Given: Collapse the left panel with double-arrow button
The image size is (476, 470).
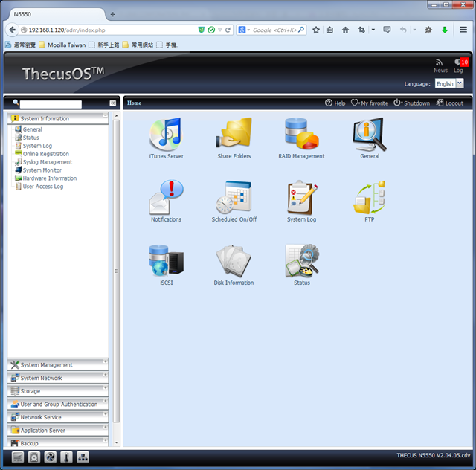Looking at the screenshot, I should pos(112,103).
